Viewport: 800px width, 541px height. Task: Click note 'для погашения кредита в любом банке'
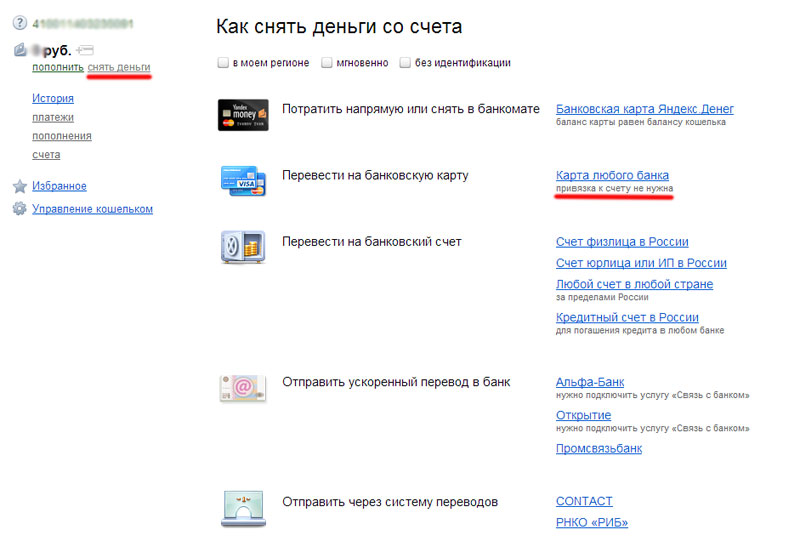pos(640,330)
